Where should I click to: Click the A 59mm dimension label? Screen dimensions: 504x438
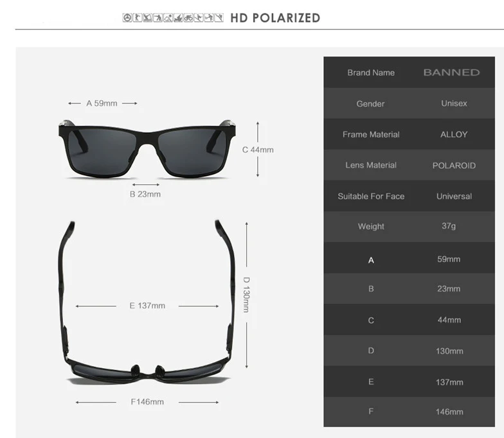click(x=102, y=103)
